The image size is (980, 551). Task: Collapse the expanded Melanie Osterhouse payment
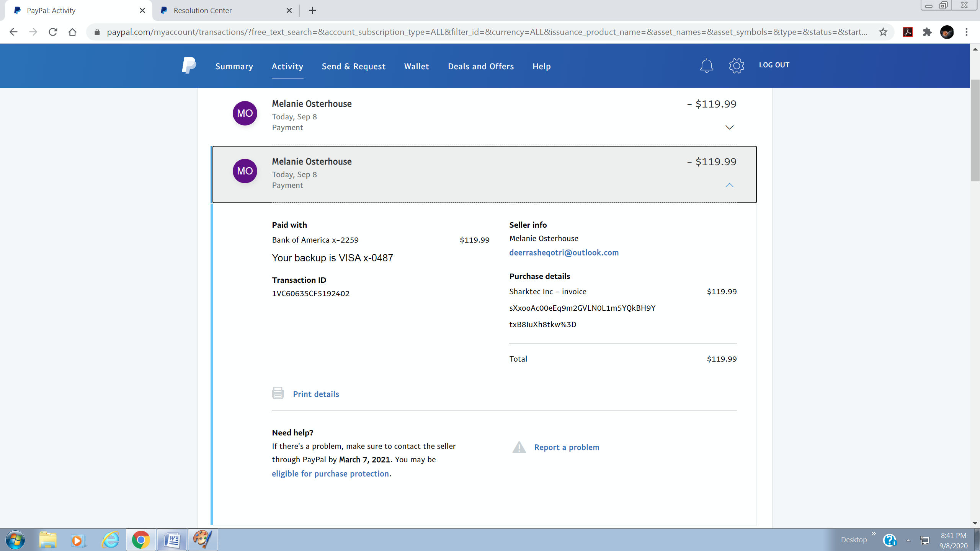point(729,185)
